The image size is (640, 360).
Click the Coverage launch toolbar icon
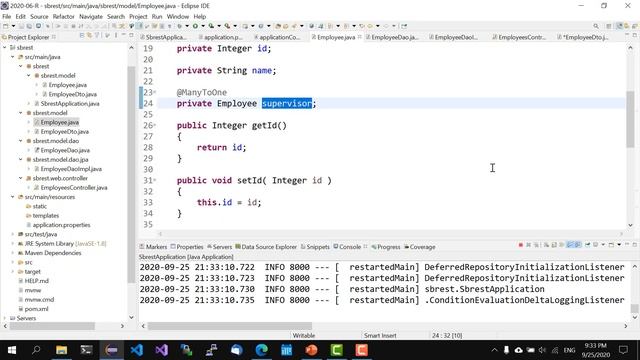(211, 26)
